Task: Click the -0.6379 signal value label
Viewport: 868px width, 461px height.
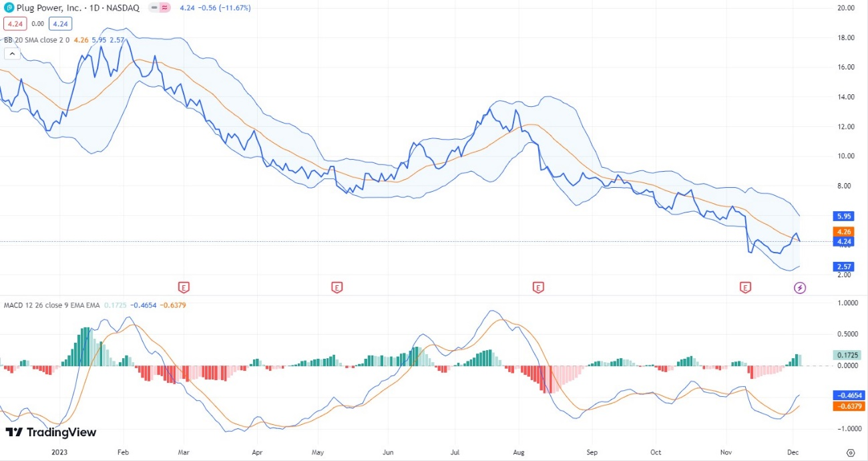Action: point(848,406)
